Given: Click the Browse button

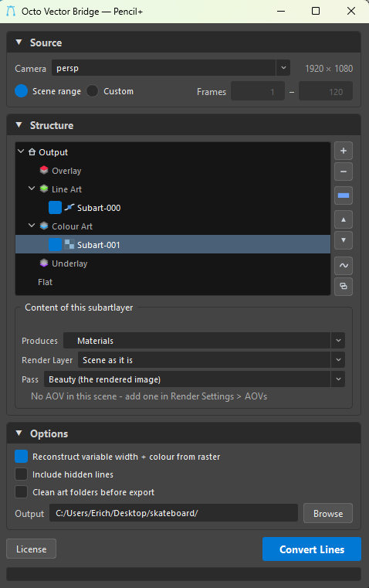Looking at the screenshot, I should click(x=328, y=513).
